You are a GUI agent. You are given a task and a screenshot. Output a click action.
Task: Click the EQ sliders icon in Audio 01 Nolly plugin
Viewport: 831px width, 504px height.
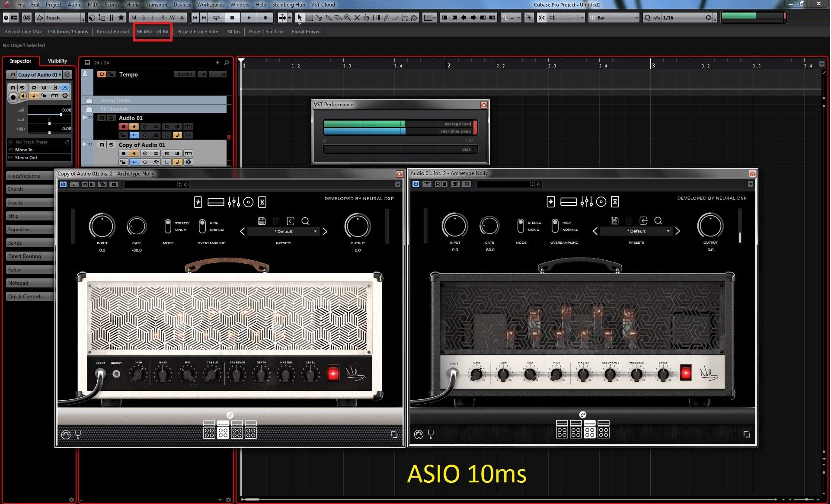[586, 202]
